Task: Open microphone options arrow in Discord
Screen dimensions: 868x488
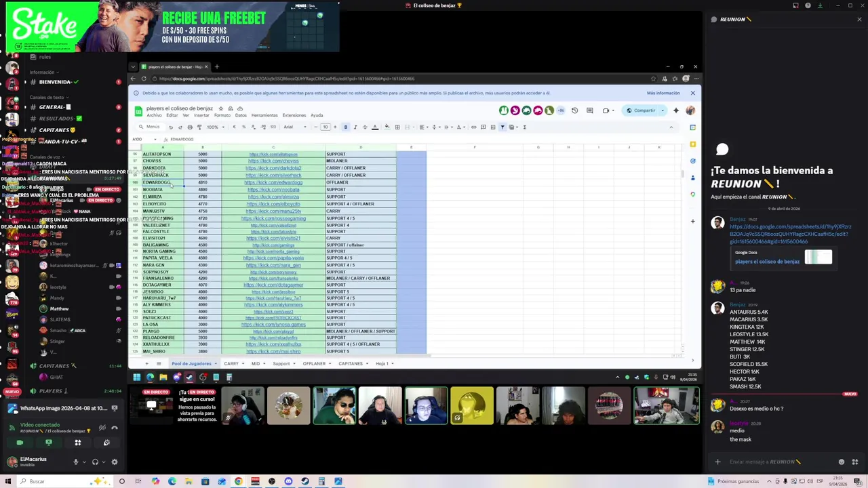Action: click(x=84, y=462)
